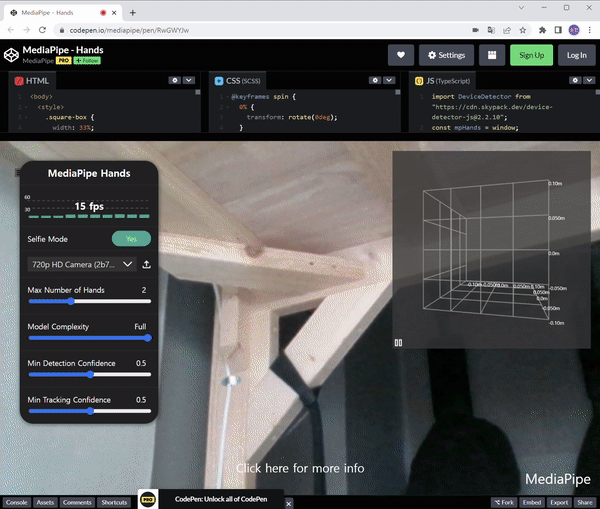
Task: Click the upload video file icon
Action: [147, 264]
